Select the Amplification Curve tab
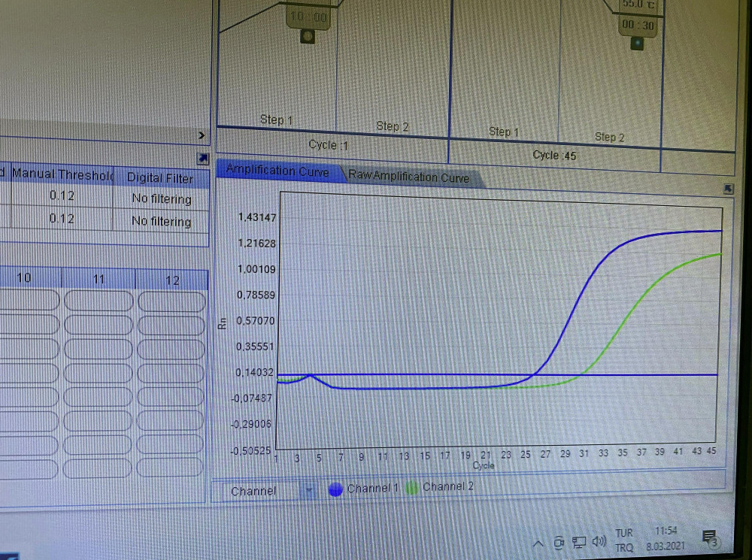 point(277,171)
